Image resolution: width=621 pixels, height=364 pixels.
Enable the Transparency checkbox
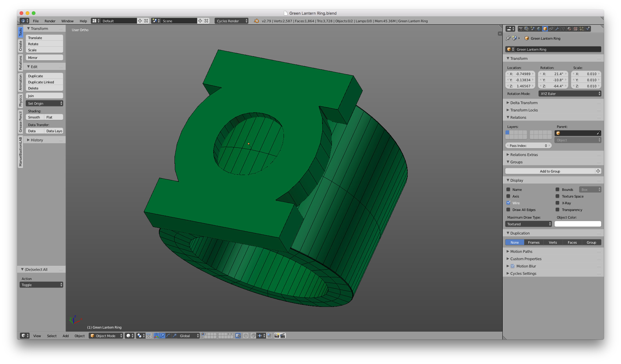[557, 209]
